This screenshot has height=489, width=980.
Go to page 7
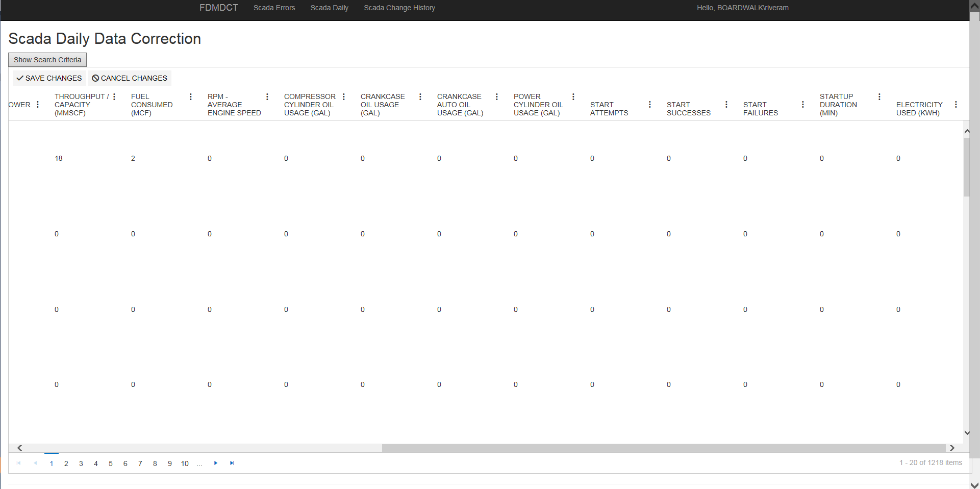pyautogui.click(x=140, y=463)
